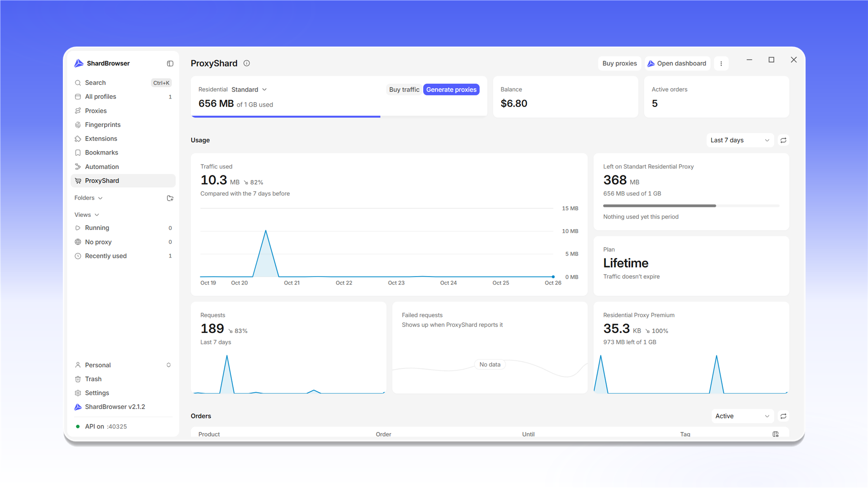Go to All profiles
The image size is (868, 488).
(123, 97)
